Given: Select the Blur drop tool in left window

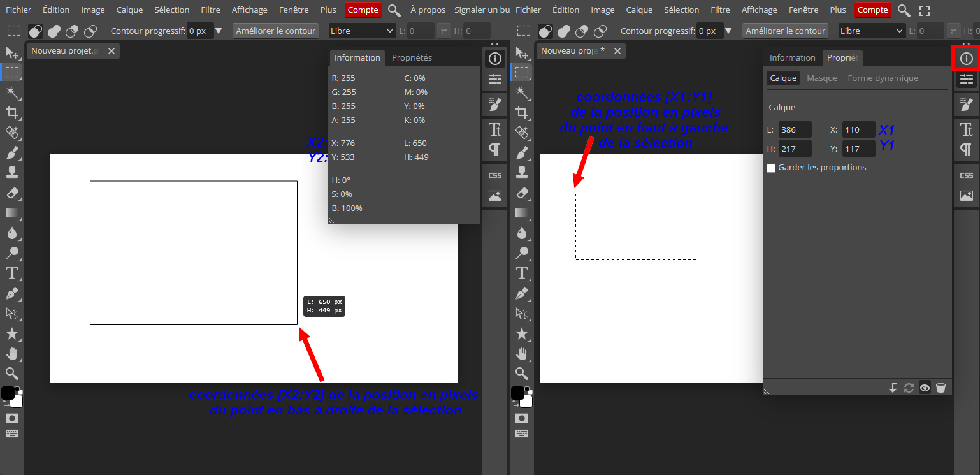Looking at the screenshot, I should click(x=12, y=233).
